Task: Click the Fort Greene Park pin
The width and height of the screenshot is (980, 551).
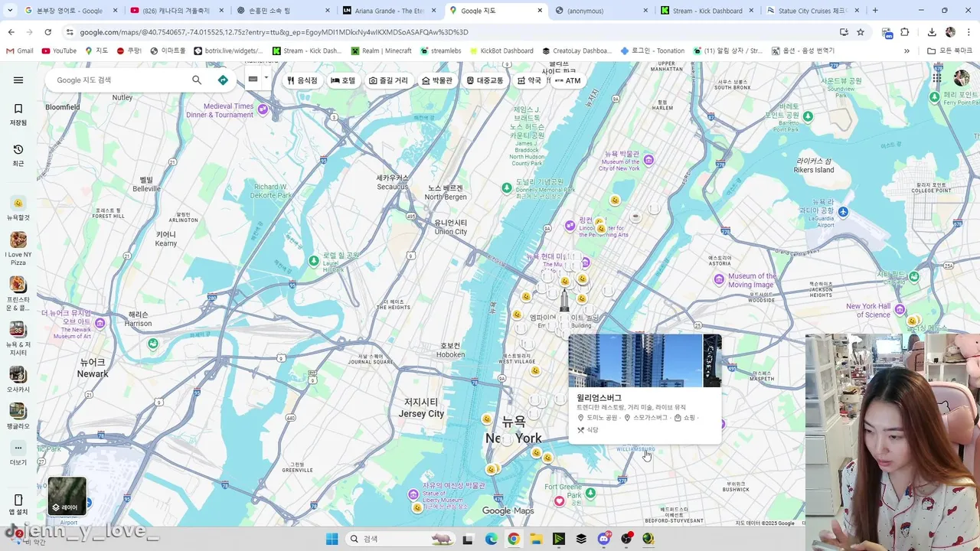Action: point(590,494)
